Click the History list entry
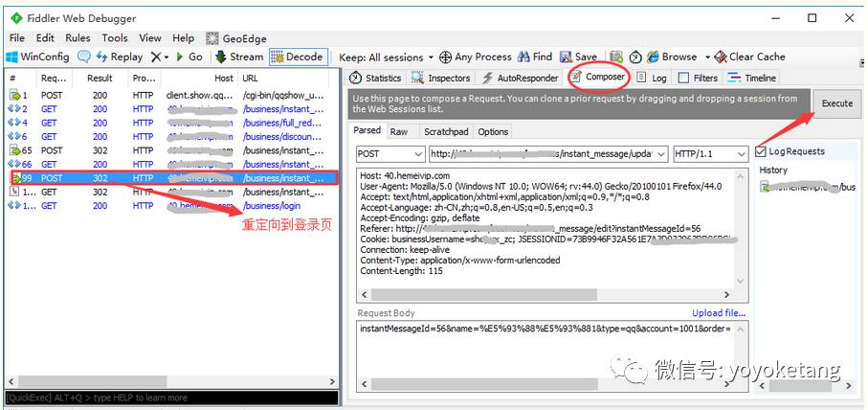868x410 pixels. click(x=808, y=187)
